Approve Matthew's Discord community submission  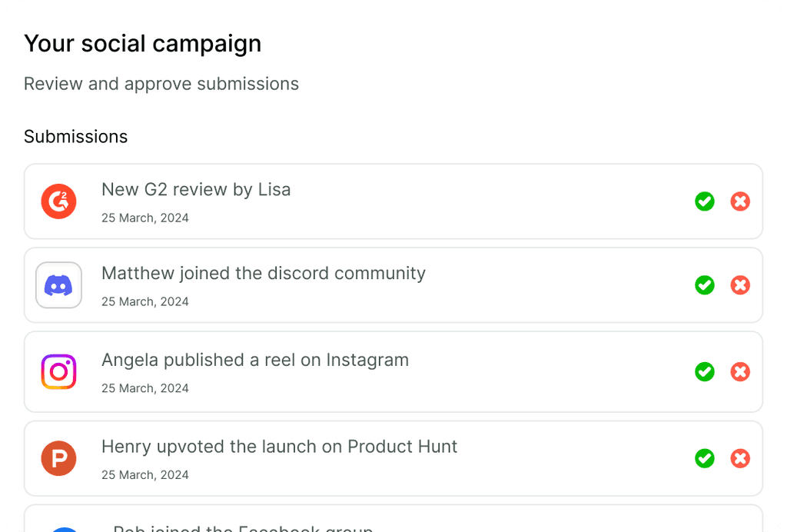(705, 285)
